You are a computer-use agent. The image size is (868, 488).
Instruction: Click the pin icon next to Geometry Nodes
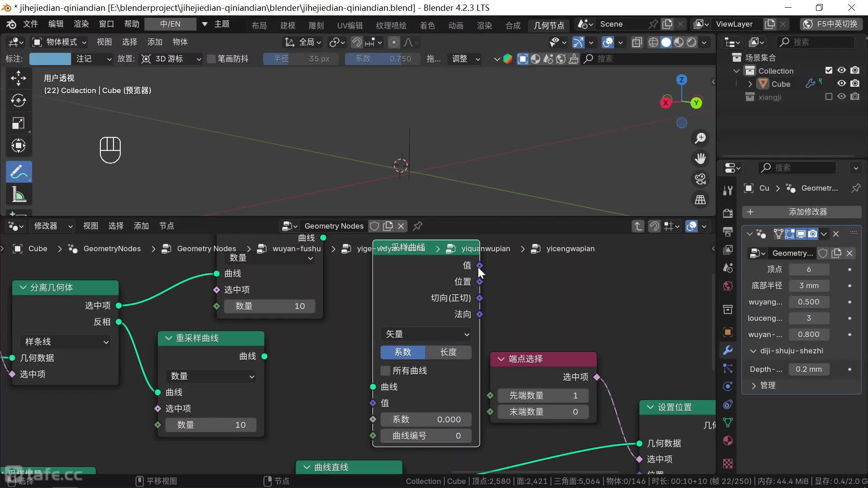pyautogui.click(x=418, y=226)
